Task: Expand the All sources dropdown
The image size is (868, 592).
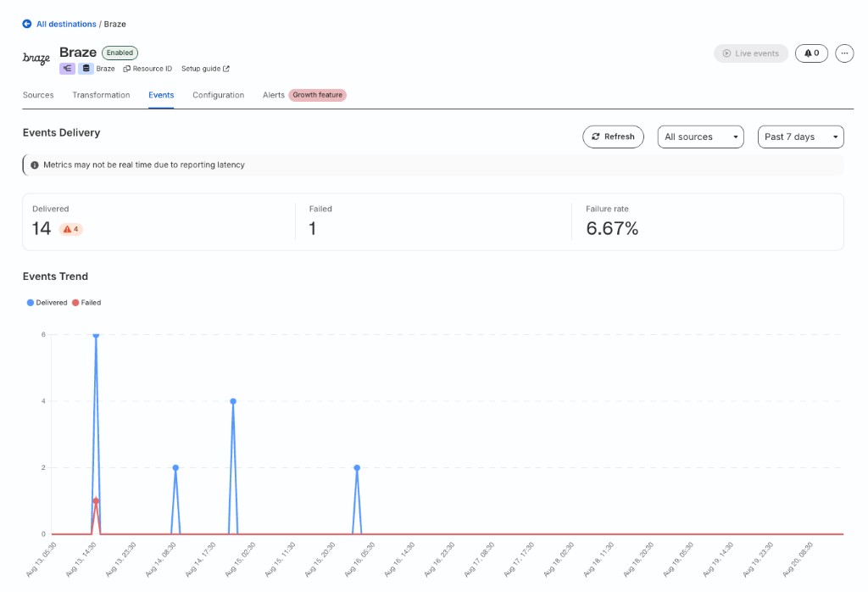Action: (700, 137)
